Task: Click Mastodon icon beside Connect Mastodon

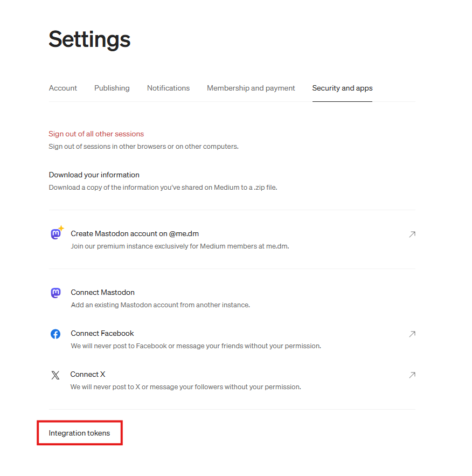Action: [x=55, y=293]
